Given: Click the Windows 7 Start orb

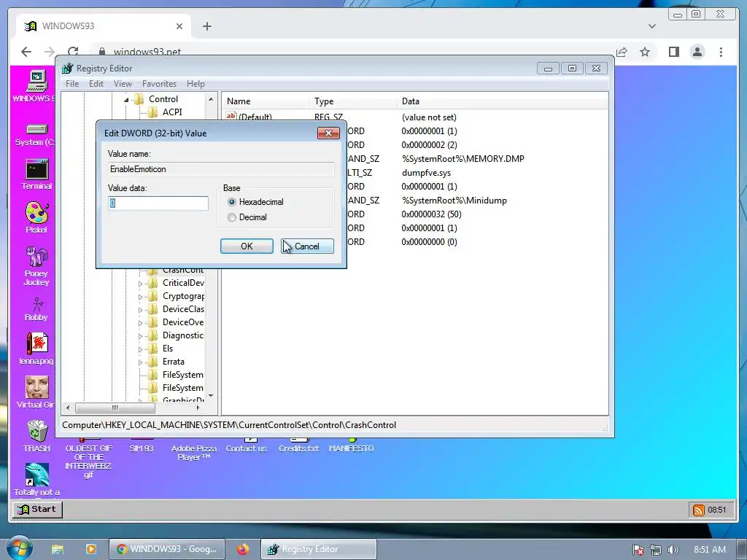Looking at the screenshot, I should point(19,548).
